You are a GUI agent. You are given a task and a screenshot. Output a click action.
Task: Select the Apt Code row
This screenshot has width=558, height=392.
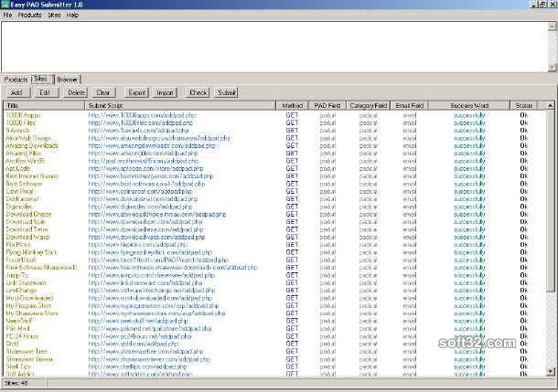[274, 168]
